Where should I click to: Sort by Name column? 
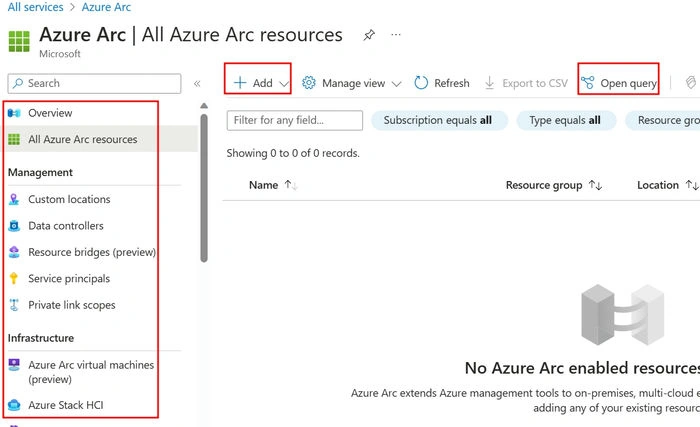pyautogui.click(x=273, y=185)
